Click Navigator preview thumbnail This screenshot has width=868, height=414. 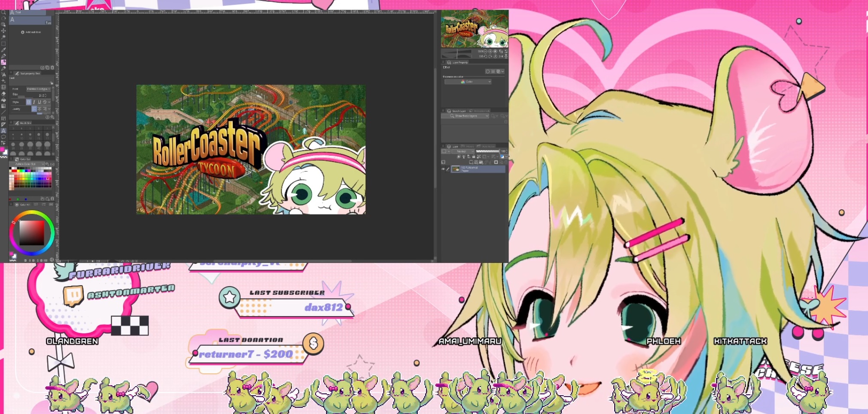click(475, 29)
